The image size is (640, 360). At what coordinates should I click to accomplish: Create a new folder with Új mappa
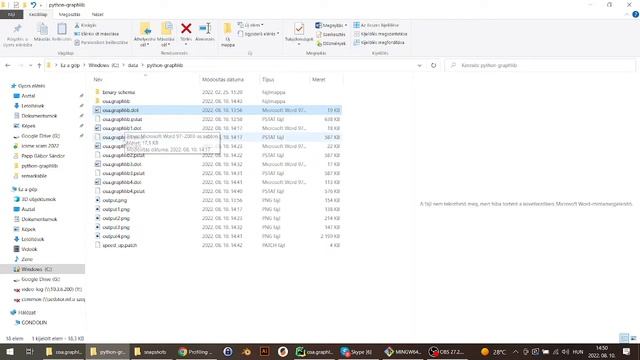[228, 35]
